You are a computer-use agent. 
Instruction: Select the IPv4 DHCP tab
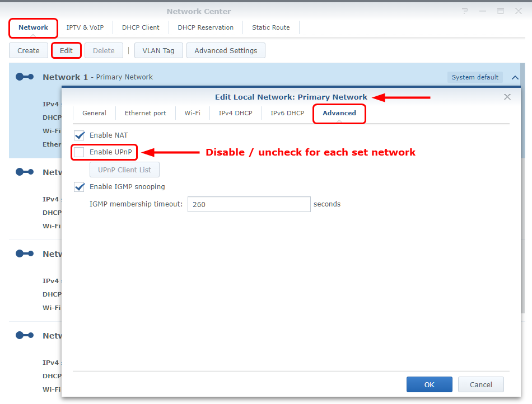coord(235,113)
